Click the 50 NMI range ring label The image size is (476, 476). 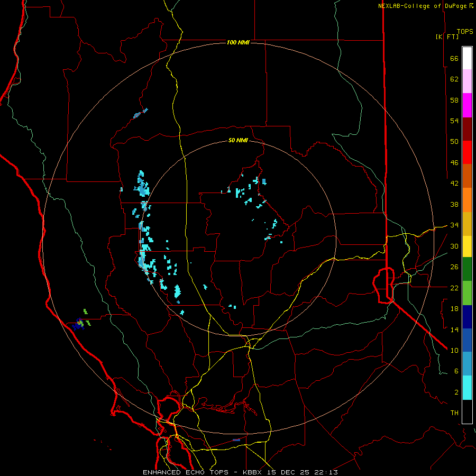238,140
